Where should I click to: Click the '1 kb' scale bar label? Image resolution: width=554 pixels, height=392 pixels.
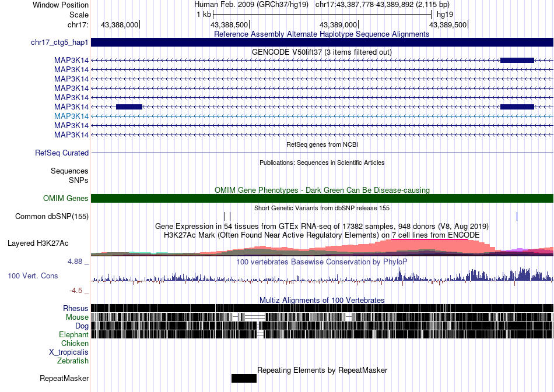[x=204, y=15]
